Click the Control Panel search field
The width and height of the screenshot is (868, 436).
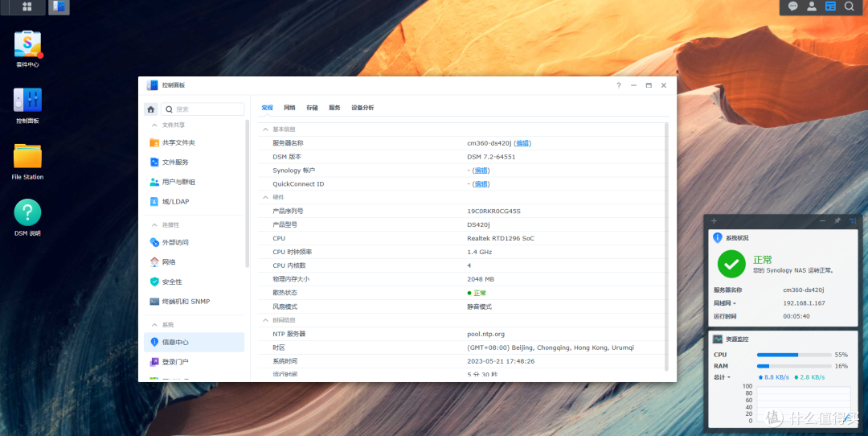(203, 109)
